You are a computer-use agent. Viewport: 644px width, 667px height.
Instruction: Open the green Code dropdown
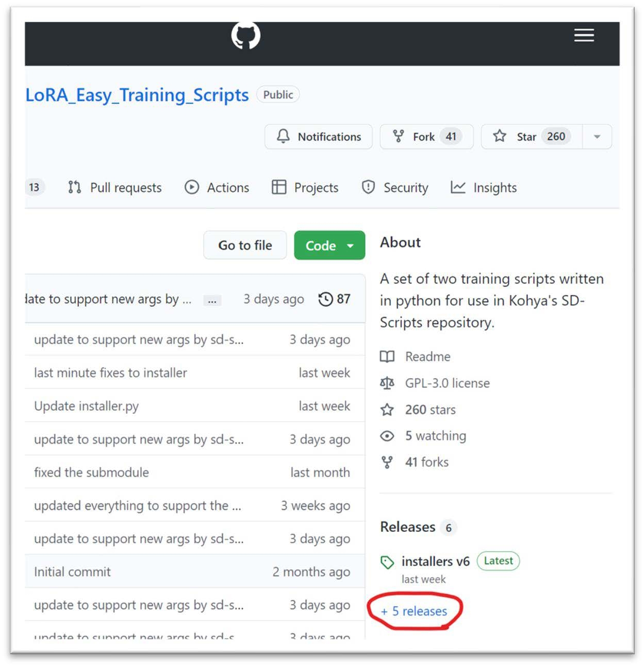click(x=329, y=246)
